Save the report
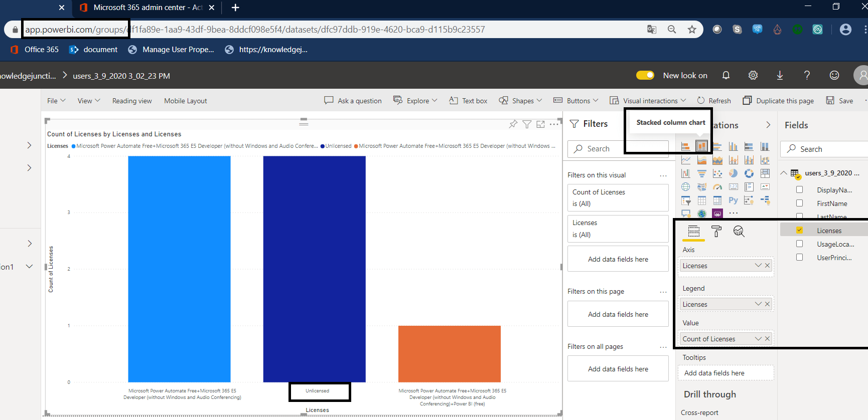This screenshot has height=420, width=868. click(x=839, y=101)
